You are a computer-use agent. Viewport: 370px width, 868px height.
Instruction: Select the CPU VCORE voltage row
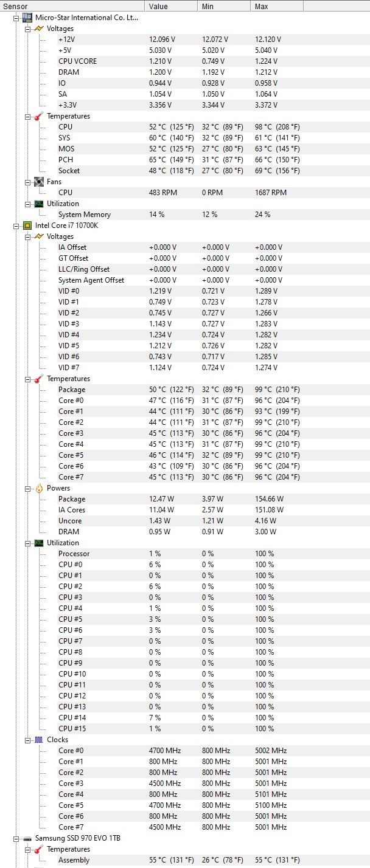tap(77, 61)
